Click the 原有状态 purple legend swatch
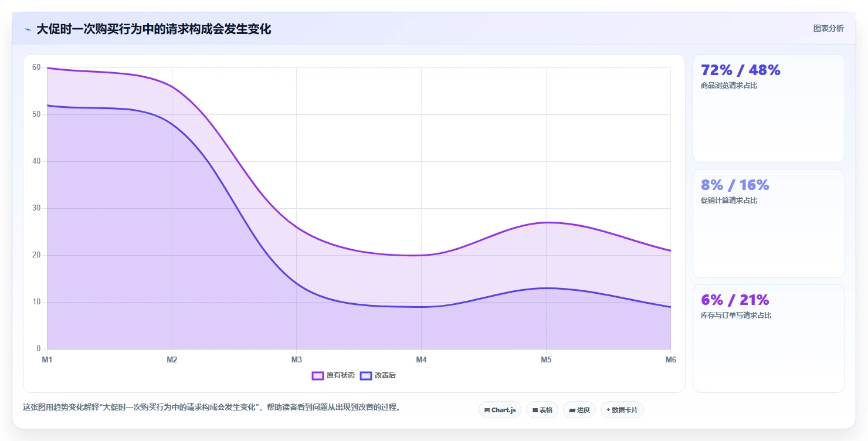The height and width of the screenshot is (441, 868). [318, 375]
